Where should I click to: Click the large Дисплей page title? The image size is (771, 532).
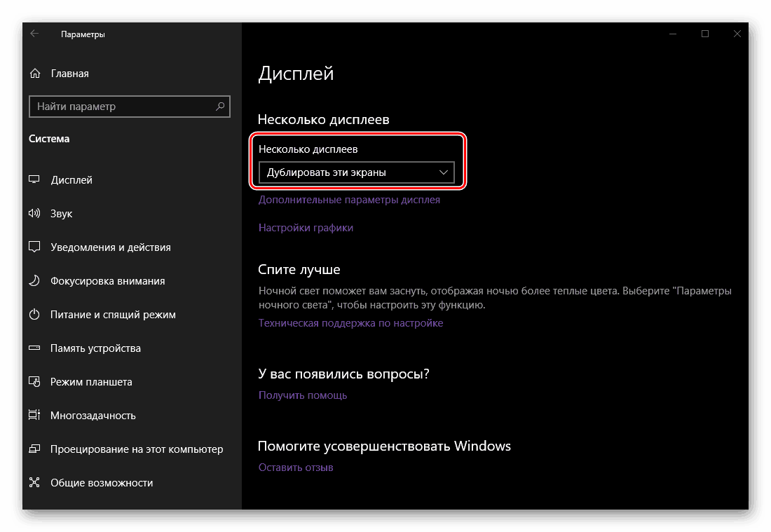pyautogui.click(x=296, y=74)
